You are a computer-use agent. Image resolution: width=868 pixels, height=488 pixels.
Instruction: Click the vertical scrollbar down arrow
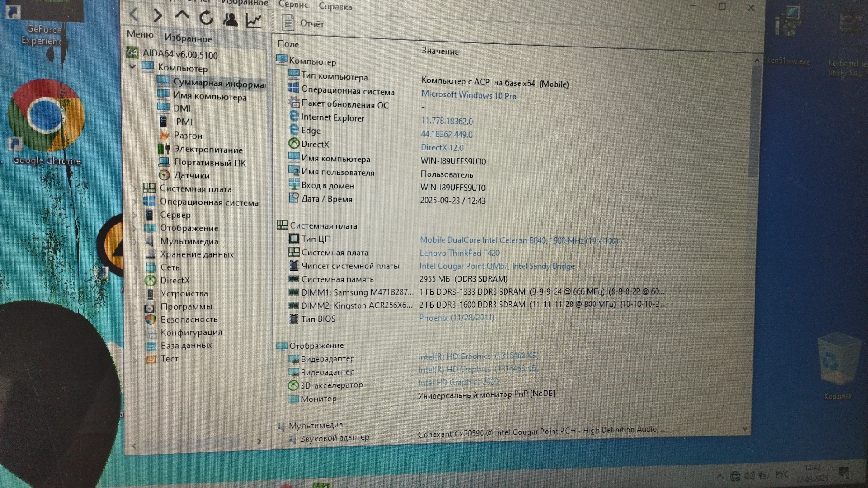pyautogui.click(x=744, y=429)
